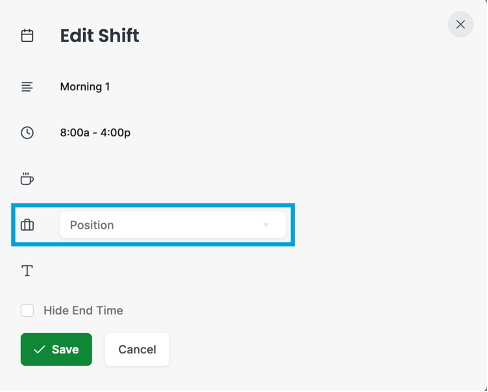
Task: Click the Edit Shift heading
Action: tap(100, 35)
